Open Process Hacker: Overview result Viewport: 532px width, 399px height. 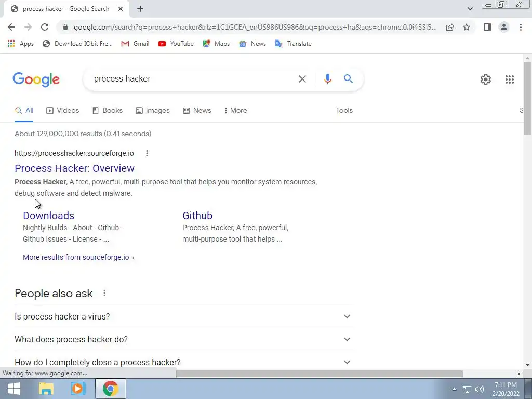click(74, 168)
